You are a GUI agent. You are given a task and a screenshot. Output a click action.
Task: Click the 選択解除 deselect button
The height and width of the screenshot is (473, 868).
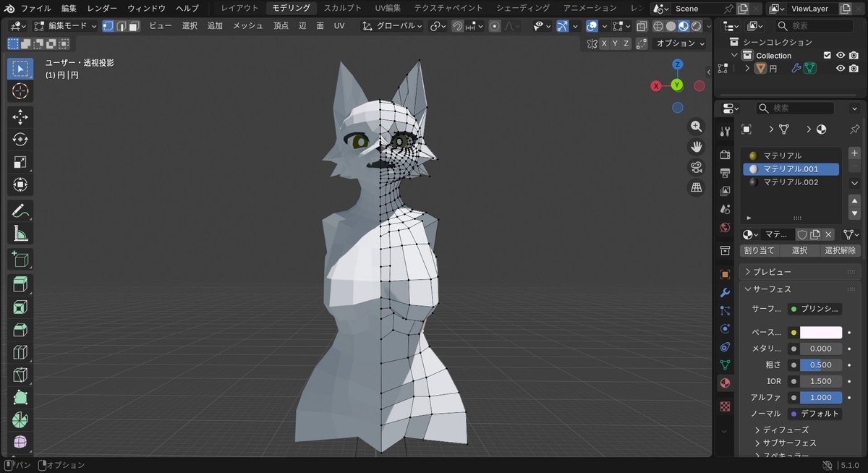[x=841, y=251]
